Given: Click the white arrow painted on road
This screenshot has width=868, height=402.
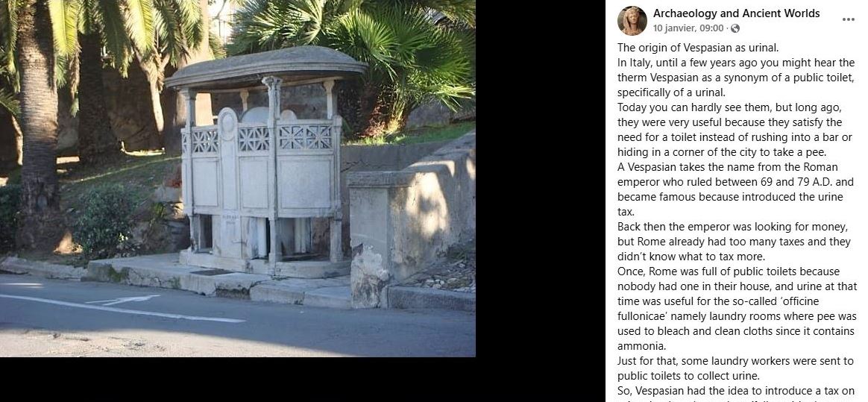Looking at the screenshot, I should pyautogui.click(x=123, y=300).
